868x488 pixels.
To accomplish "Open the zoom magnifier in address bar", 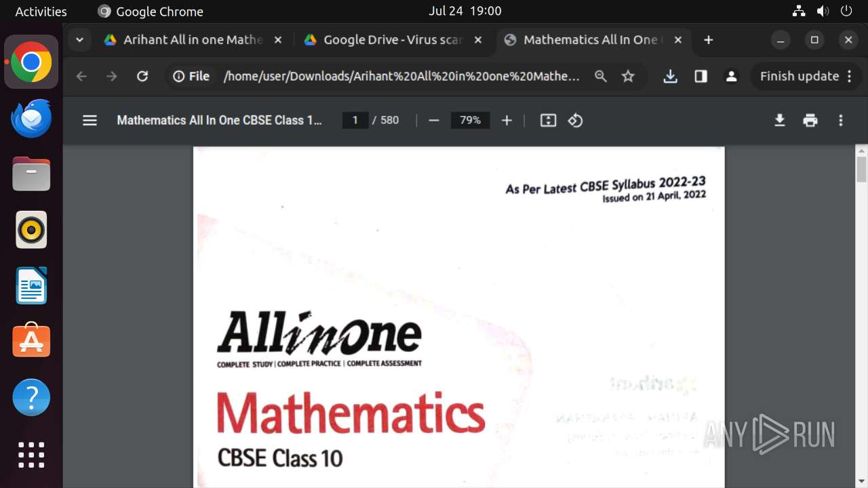I will click(x=601, y=77).
